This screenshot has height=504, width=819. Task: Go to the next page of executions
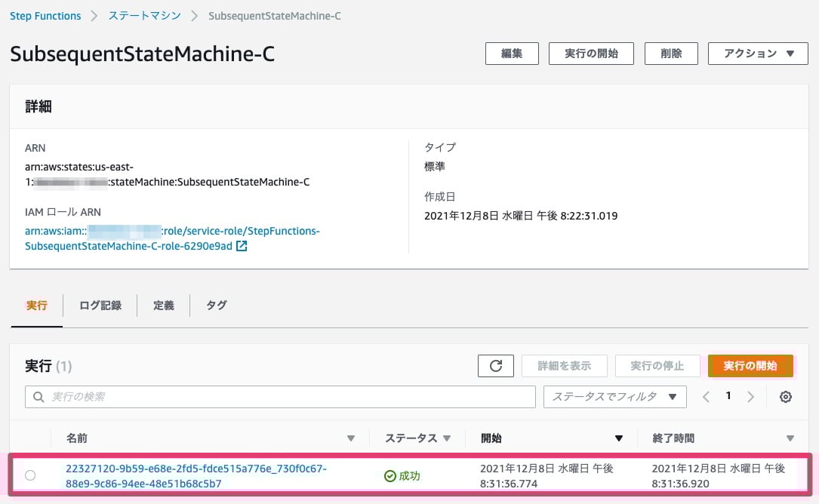click(750, 396)
